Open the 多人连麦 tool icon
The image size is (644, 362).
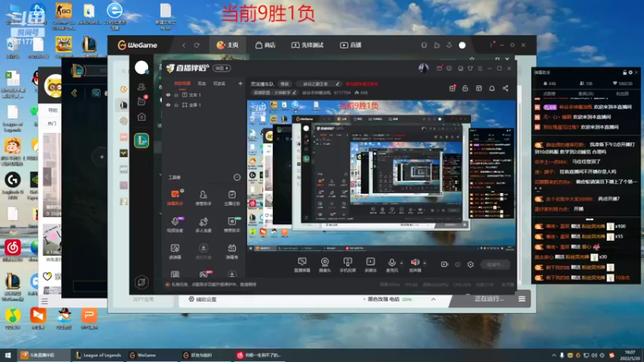(204, 224)
